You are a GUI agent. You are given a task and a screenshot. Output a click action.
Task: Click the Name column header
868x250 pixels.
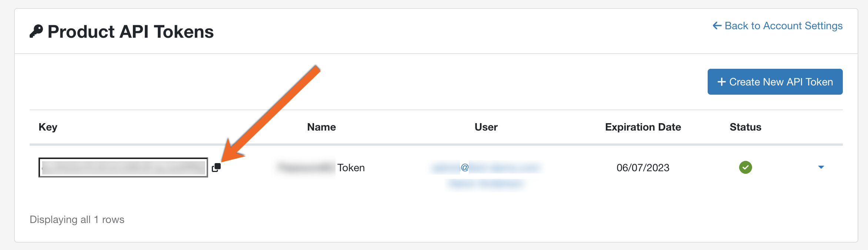(321, 127)
